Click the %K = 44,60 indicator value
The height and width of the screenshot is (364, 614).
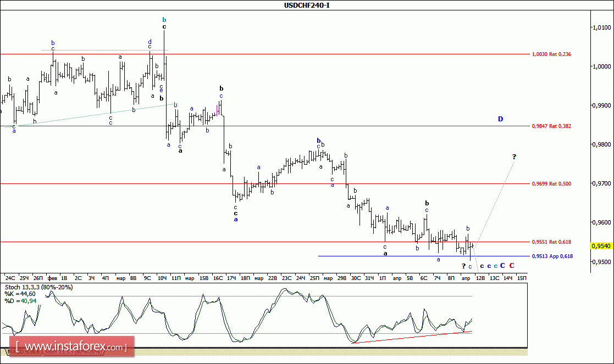point(20,294)
